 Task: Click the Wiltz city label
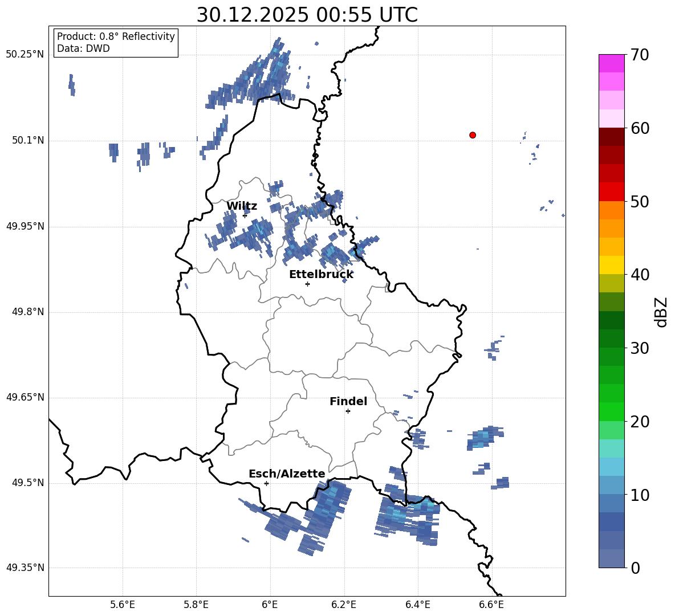tap(242, 206)
